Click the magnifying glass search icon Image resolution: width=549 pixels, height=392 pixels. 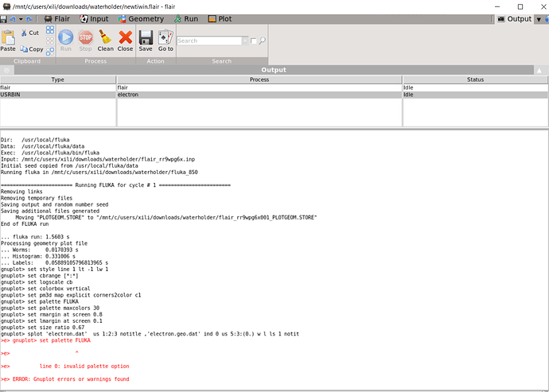point(263,41)
